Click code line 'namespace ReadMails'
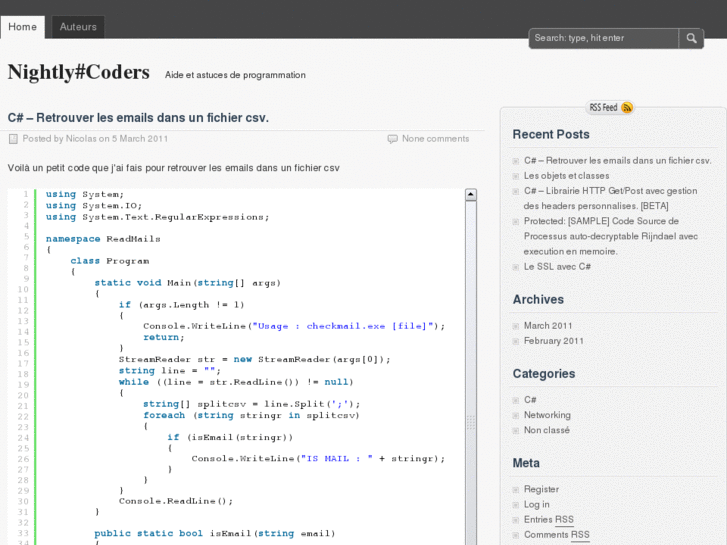 pyautogui.click(x=103, y=239)
